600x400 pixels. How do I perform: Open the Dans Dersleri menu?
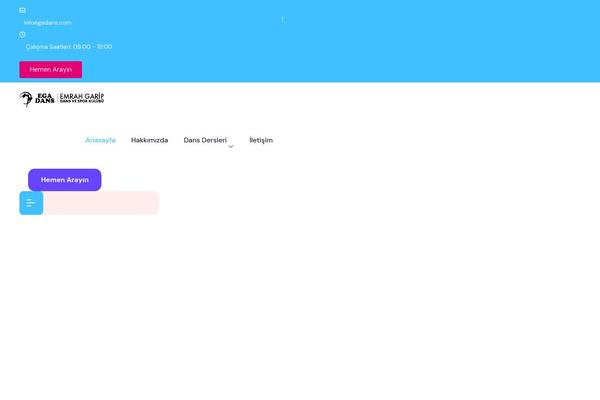205,140
